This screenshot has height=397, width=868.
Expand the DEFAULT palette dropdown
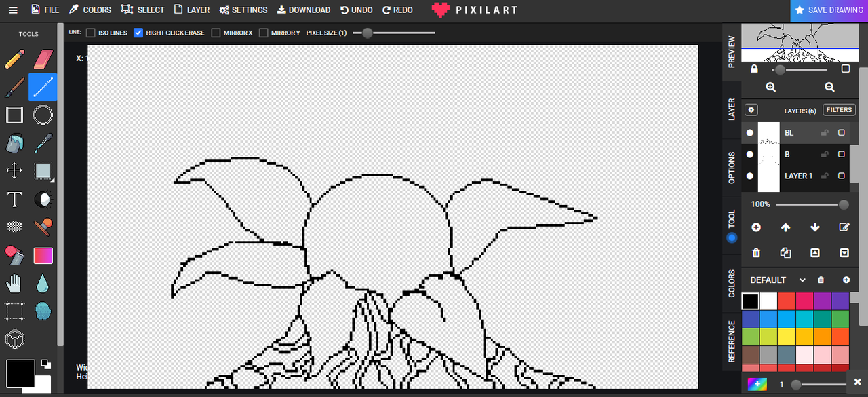802,280
